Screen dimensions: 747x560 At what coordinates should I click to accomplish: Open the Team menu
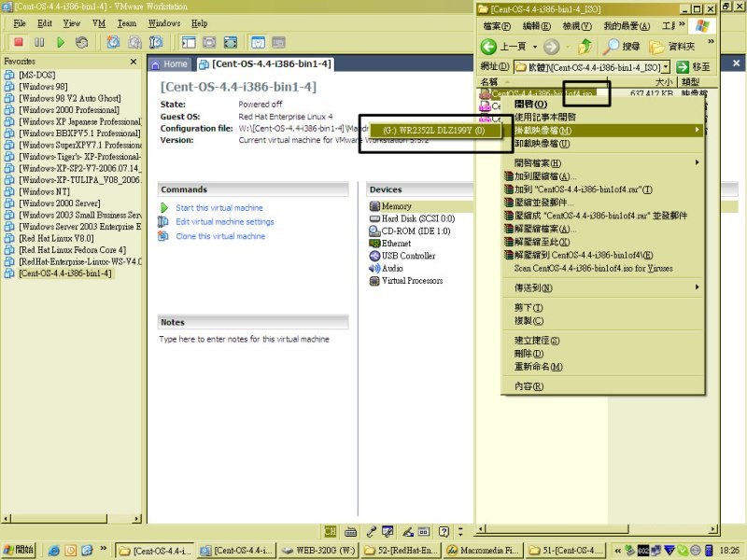(127, 23)
